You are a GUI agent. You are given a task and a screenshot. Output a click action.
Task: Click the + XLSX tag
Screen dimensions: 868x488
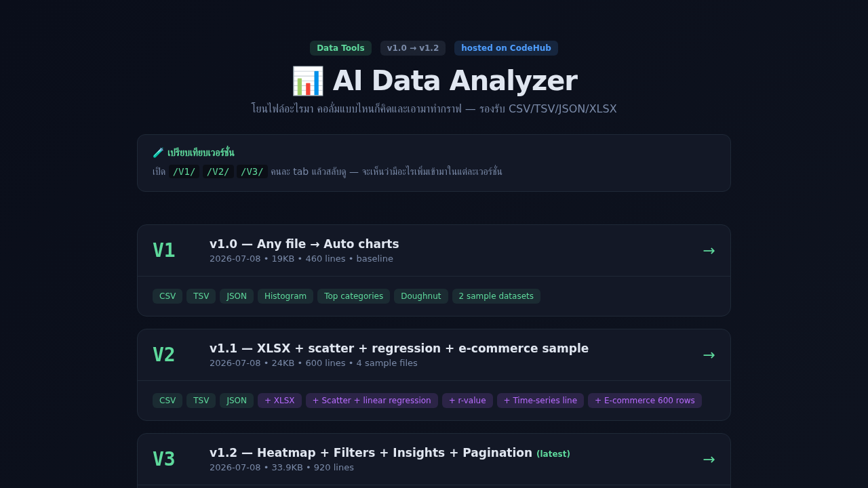pos(279,401)
